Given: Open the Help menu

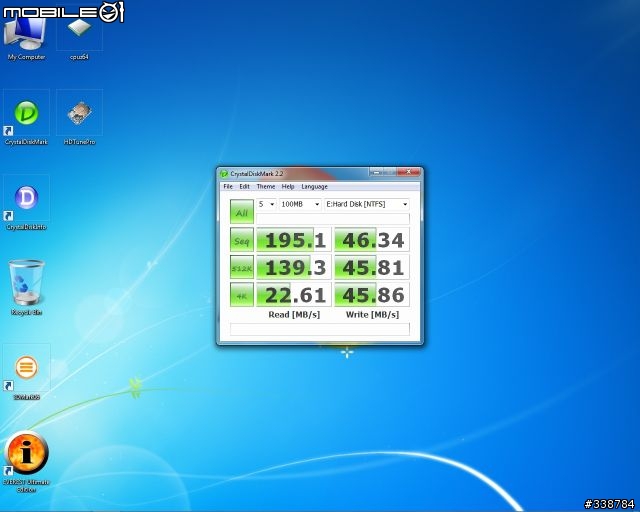Looking at the screenshot, I should (x=288, y=187).
